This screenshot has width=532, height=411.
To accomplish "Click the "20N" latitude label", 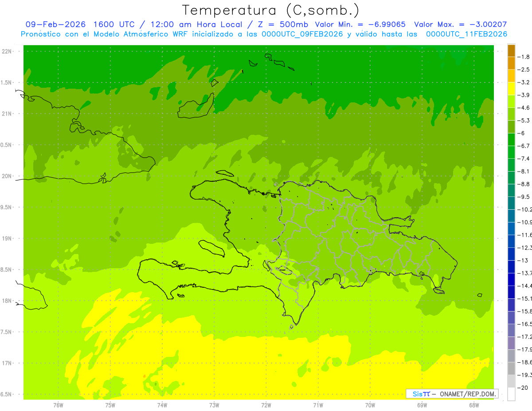I will click(7, 176).
